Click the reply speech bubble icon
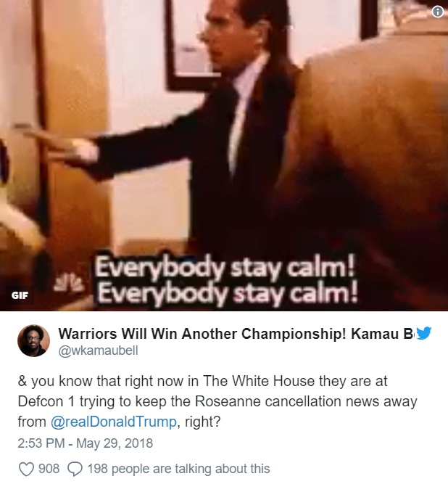The height and width of the screenshot is (484, 448). pyautogui.click(x=75, y=469)
